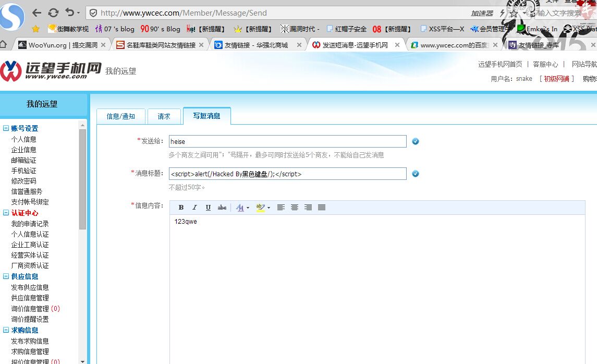The width and height of the screenshot is (597, 364).
Task: Click the browser back arrow
Action: 36,13
